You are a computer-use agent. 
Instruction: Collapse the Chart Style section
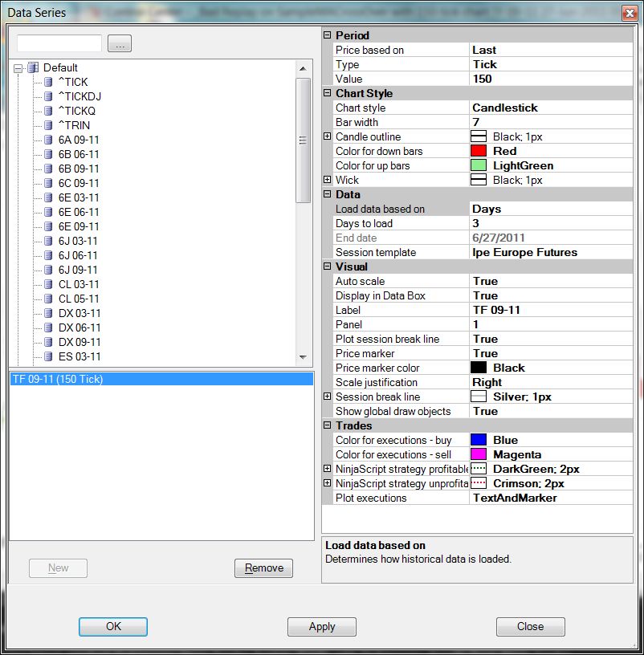[328, 93]
